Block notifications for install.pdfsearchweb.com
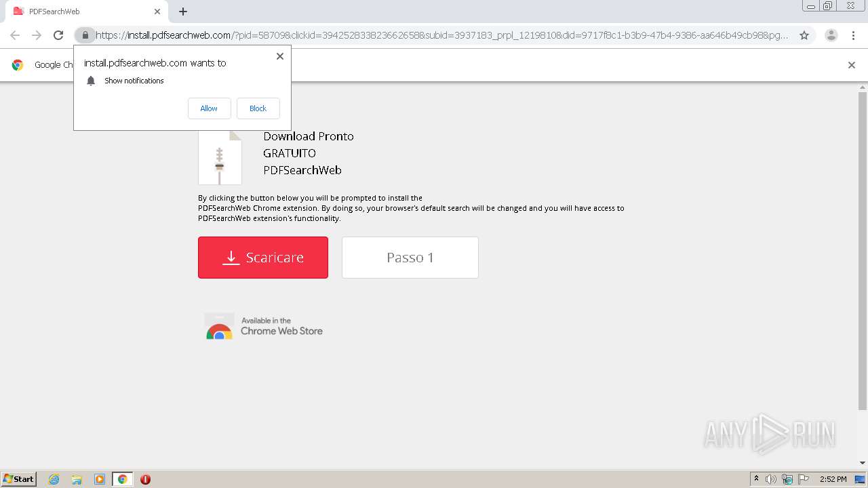868x488 pixels. (258, 108)
